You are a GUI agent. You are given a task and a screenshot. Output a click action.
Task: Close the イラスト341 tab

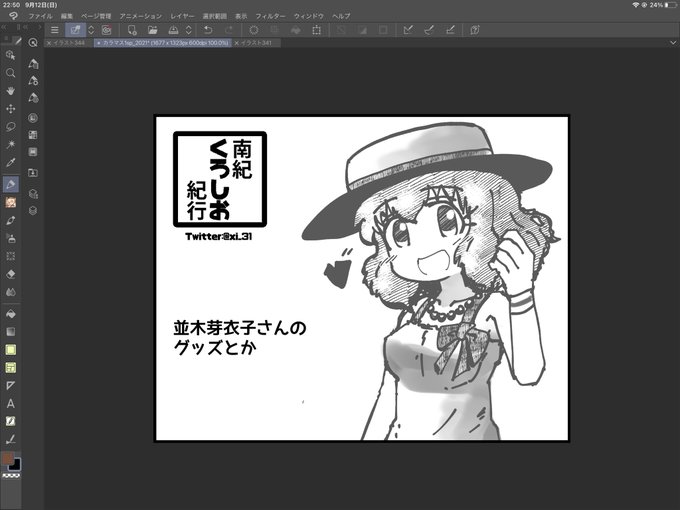click(x=237, y=43)
